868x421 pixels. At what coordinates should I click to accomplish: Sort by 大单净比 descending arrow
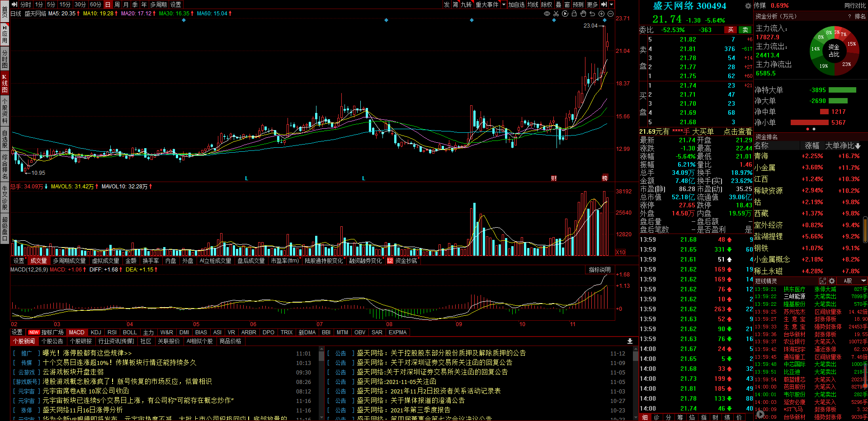coord(858,146)
